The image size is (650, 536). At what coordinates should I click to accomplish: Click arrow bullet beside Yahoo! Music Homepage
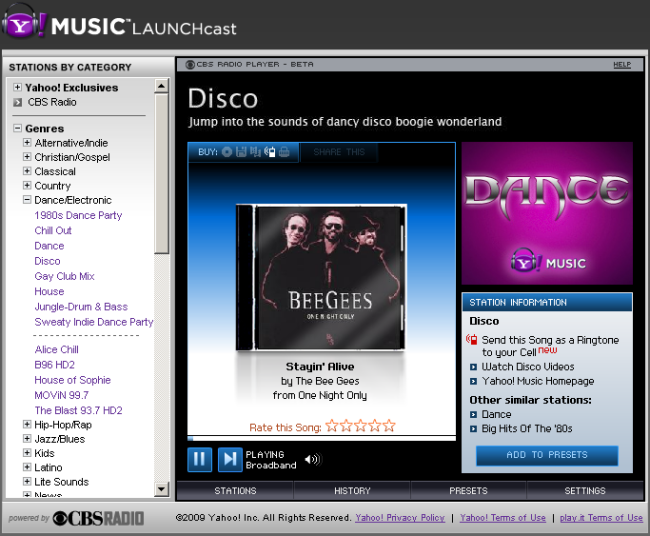coord(473,381)
